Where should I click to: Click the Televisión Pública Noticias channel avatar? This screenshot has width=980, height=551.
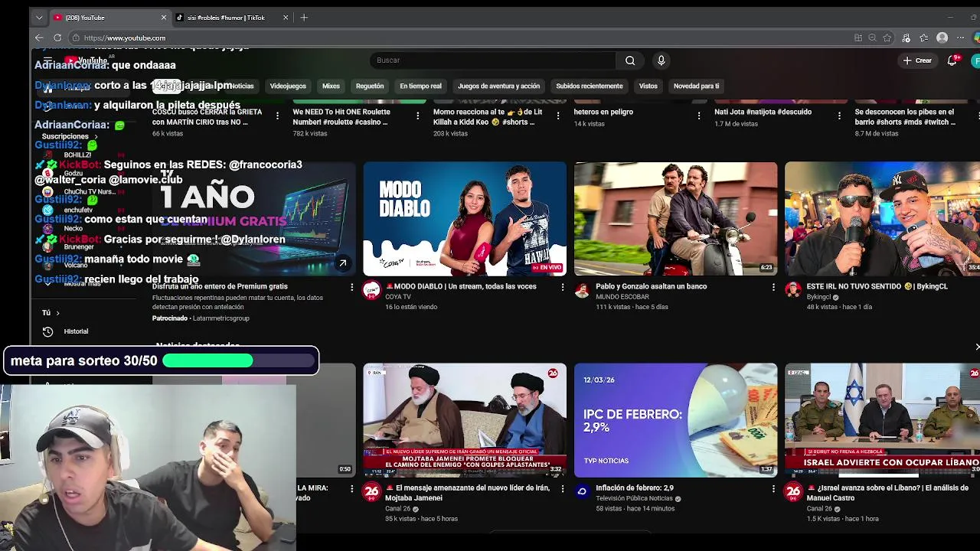point(582,491)
